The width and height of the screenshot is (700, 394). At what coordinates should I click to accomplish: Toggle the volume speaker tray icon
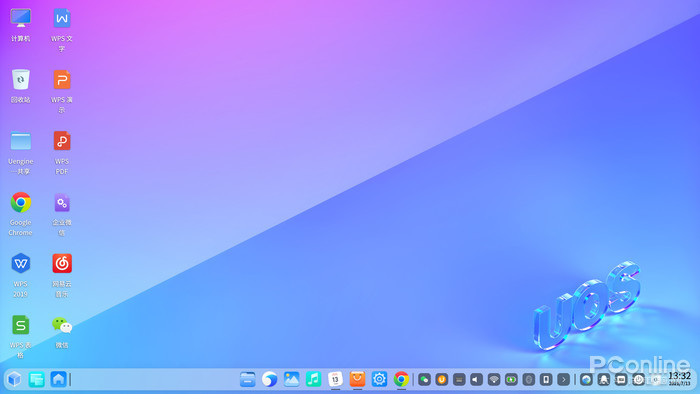[x=476, y=380]
